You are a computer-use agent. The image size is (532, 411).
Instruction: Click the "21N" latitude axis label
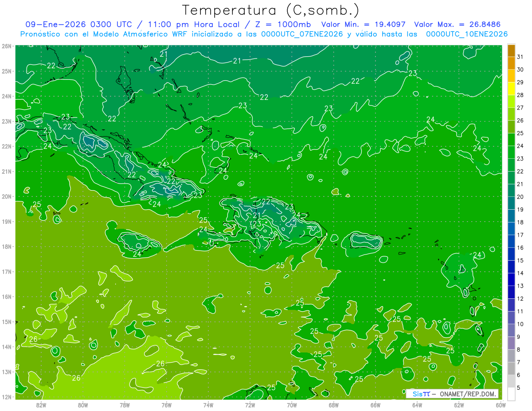coord(7,172)
